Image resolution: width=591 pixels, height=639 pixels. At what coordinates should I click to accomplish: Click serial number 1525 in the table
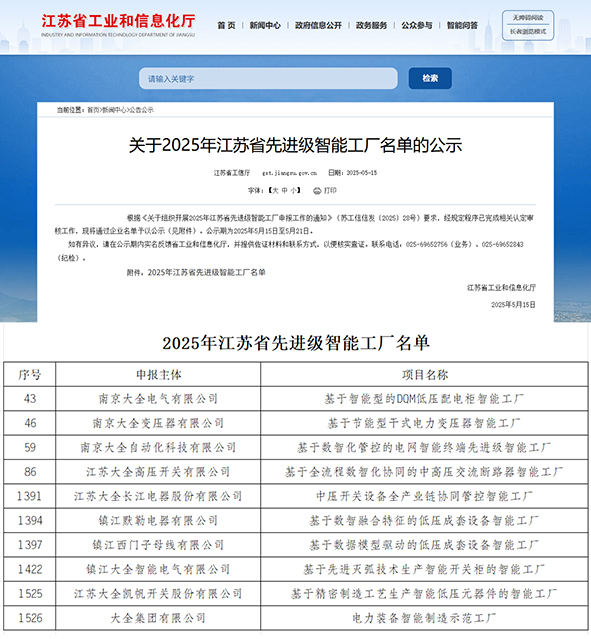click(x=30, y=594)
